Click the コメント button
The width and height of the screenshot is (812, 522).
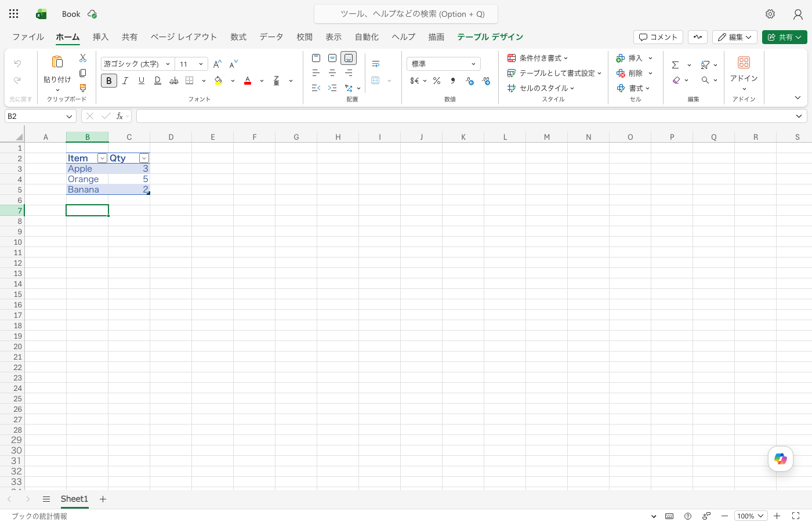pos(658,37)
